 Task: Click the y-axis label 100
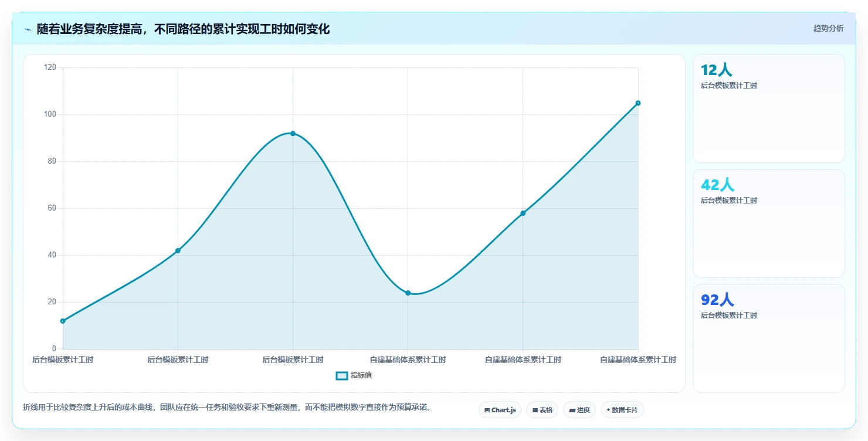coord(50,114)
